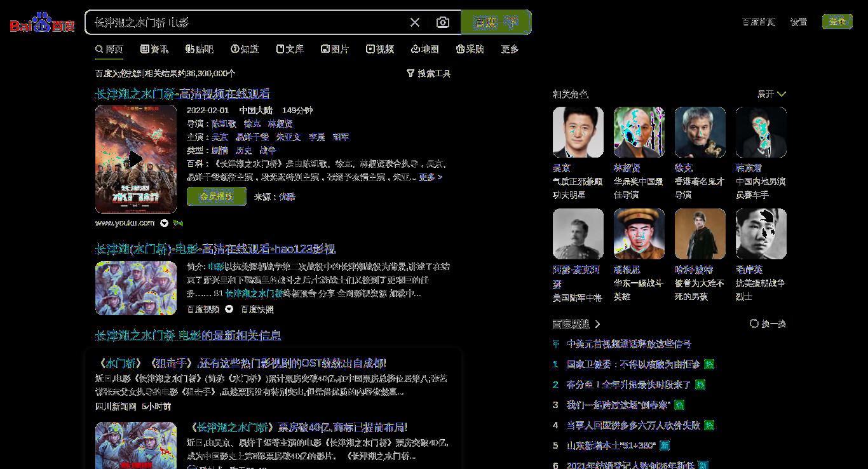The image size is (868, 469).
Task: Open 百度热搜 heading link
Action: [x=576, y=324]
